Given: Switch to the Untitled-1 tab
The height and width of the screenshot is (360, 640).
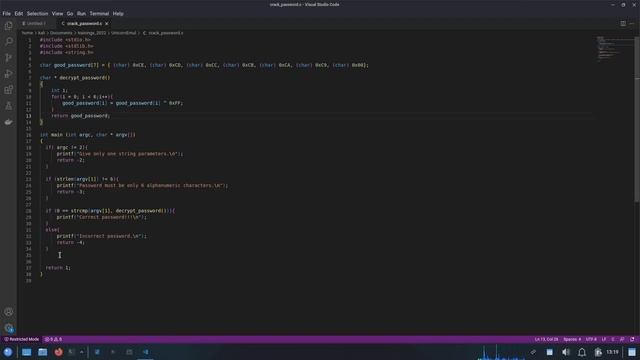Looking at the screenshot, I should 35,24.
